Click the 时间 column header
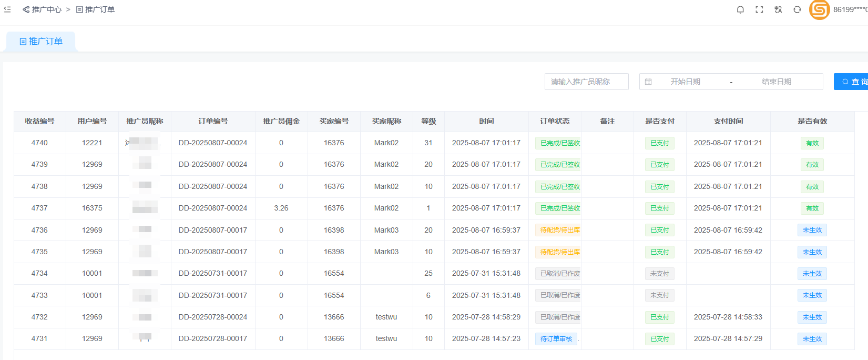This screenshot has height=360, width=868. pos(486,121)
